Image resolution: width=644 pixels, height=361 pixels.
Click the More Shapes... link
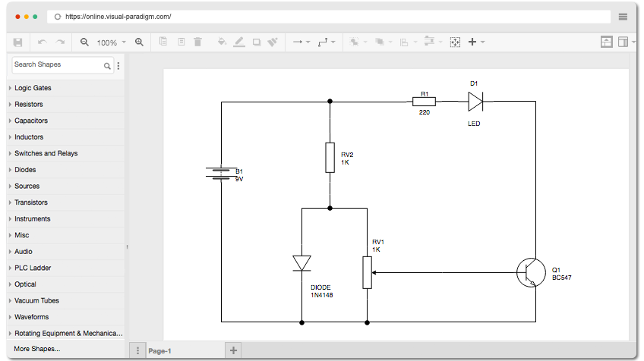(37, 349)
